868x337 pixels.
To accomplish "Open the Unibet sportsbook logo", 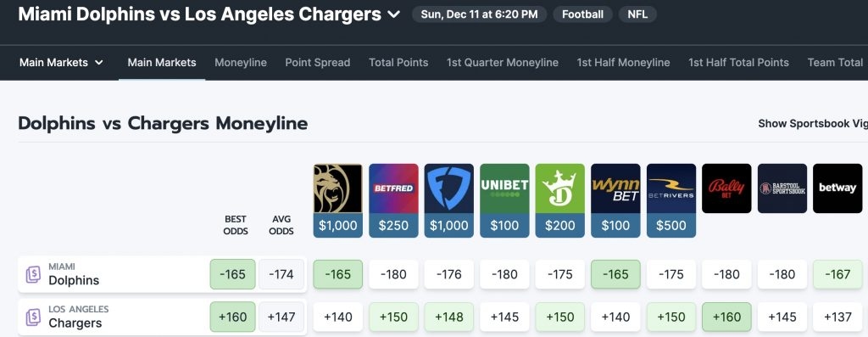I will (x=504, y=188).
